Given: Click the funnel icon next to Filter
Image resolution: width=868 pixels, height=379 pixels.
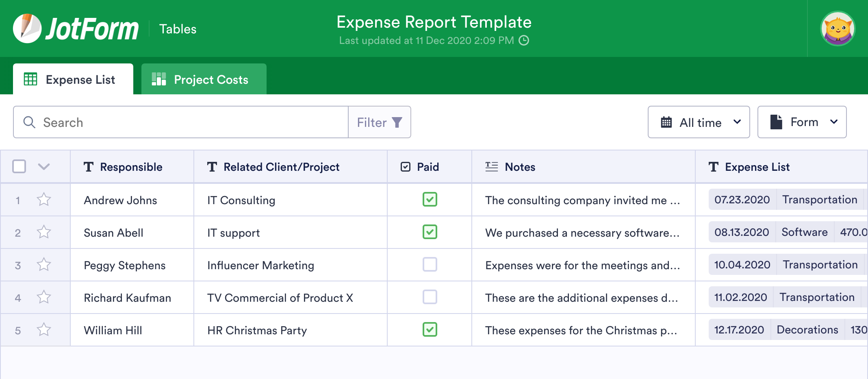Looking at the screenshot, I should point(397,122).
